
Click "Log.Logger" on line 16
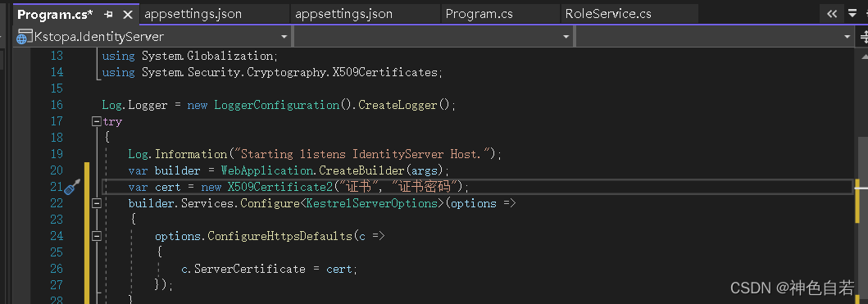134,105
